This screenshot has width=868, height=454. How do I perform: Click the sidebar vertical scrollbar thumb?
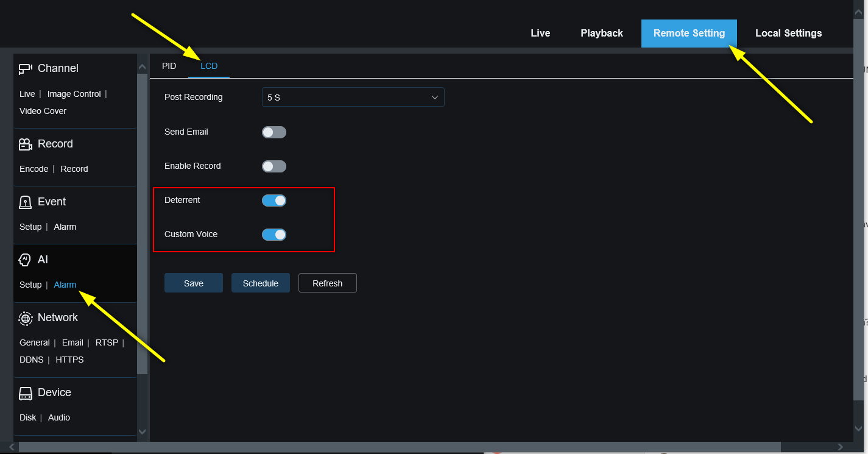(143, 224)
